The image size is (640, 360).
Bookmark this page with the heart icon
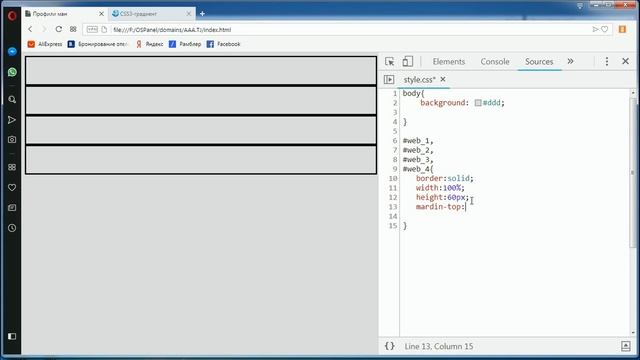pyautogui.click(x=604, y=29)
